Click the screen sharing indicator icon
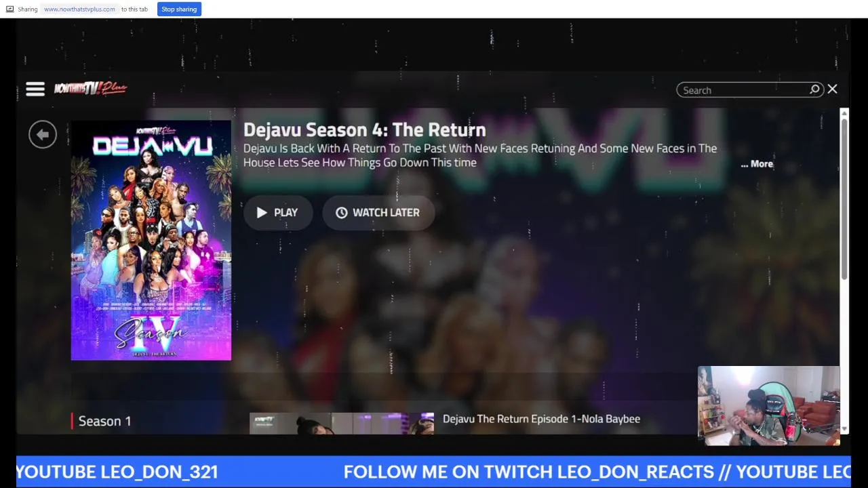The image size is (868, 488). (x=9, y=9)
